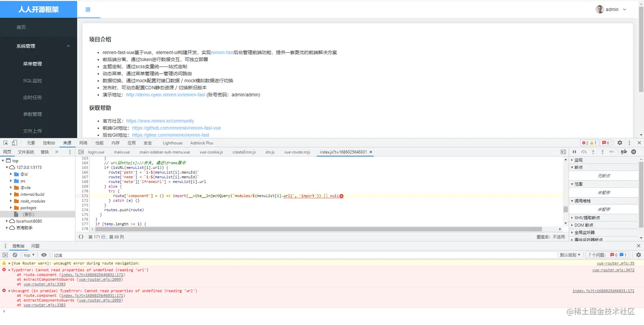Open vue-router.mjs:3472 source link in console

[x=613, y=270]
